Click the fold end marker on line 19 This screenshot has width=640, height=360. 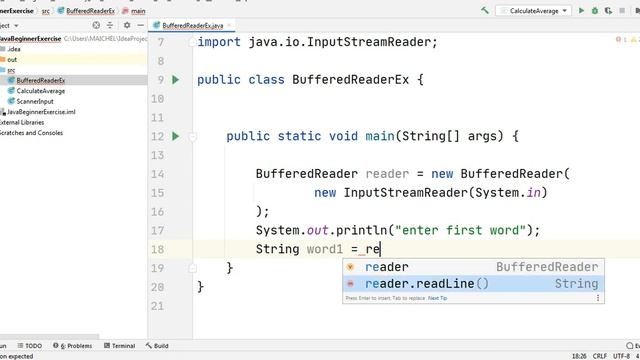(193, 268)
